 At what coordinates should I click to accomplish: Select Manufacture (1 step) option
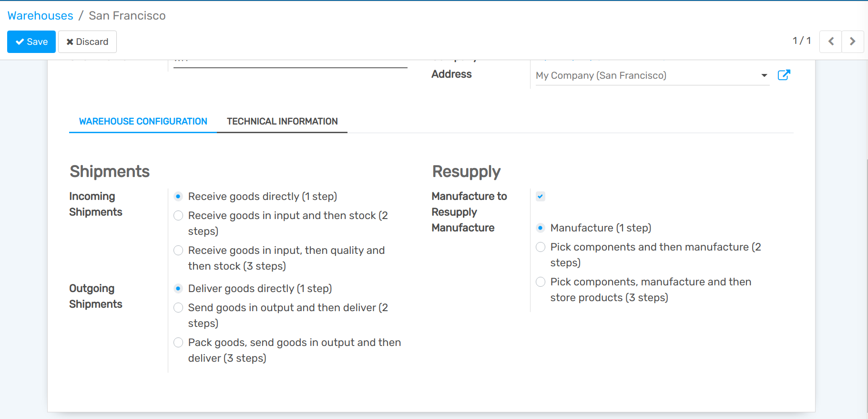[x=541, y=228]
